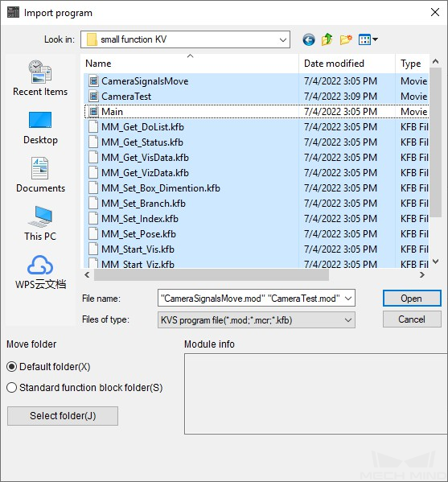Sort files by Name column header
Screen dimensions: 448x482
point(191,64)
